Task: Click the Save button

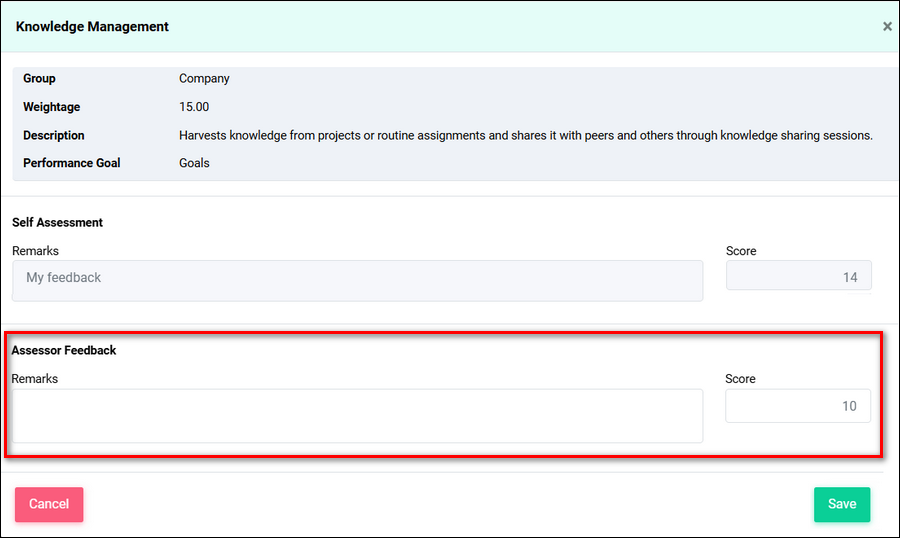Action: 841,504
